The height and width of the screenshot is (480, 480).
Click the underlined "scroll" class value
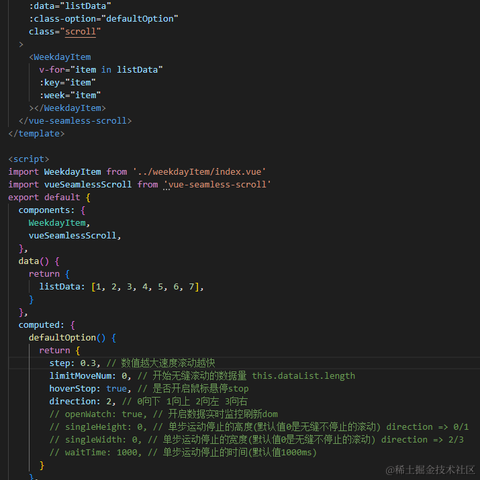(80, 32)
